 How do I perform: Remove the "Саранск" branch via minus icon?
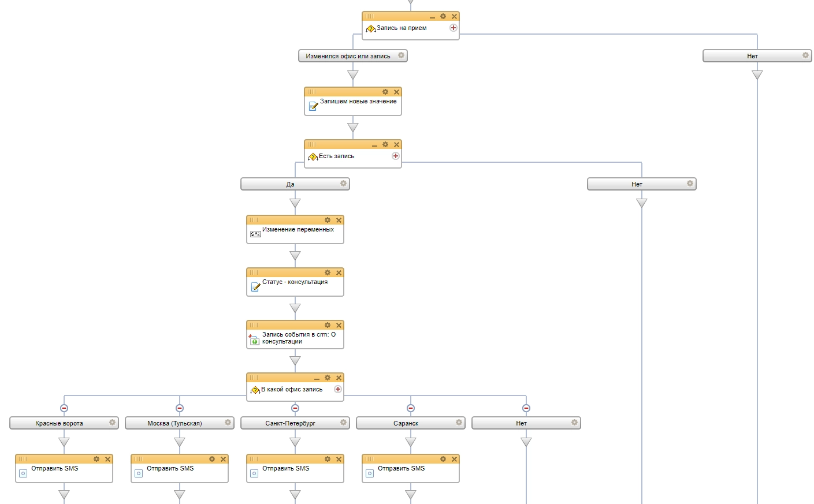[x=411, y=408]
